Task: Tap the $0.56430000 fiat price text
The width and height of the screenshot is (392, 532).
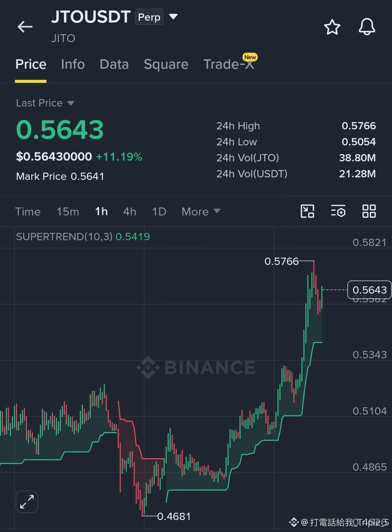Action: (x=54, y=157)
